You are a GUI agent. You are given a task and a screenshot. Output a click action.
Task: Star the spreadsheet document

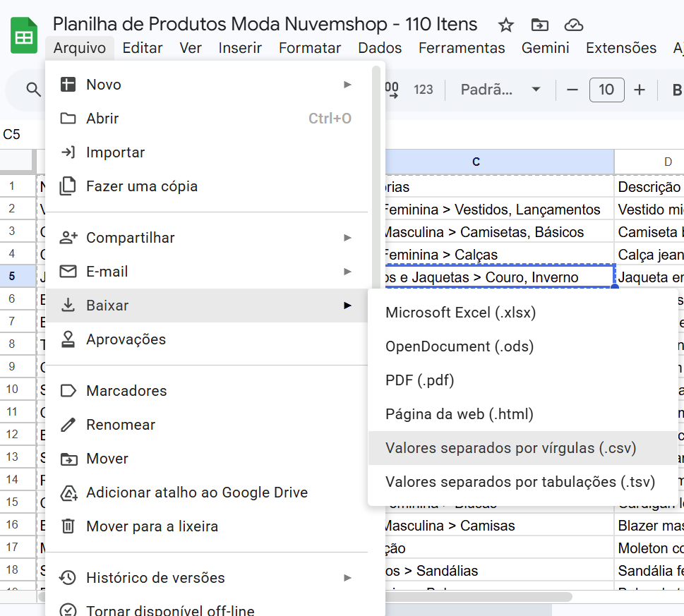pos(505,25)
